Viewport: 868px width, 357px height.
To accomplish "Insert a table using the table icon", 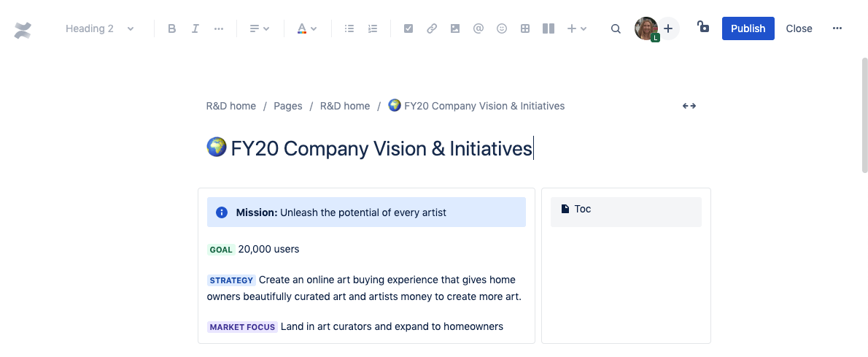I will point(525,28).
